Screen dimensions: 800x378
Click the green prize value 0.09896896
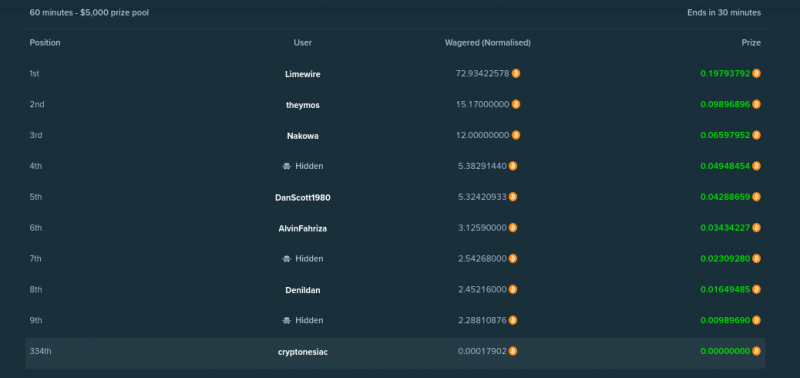click(725, 104)
